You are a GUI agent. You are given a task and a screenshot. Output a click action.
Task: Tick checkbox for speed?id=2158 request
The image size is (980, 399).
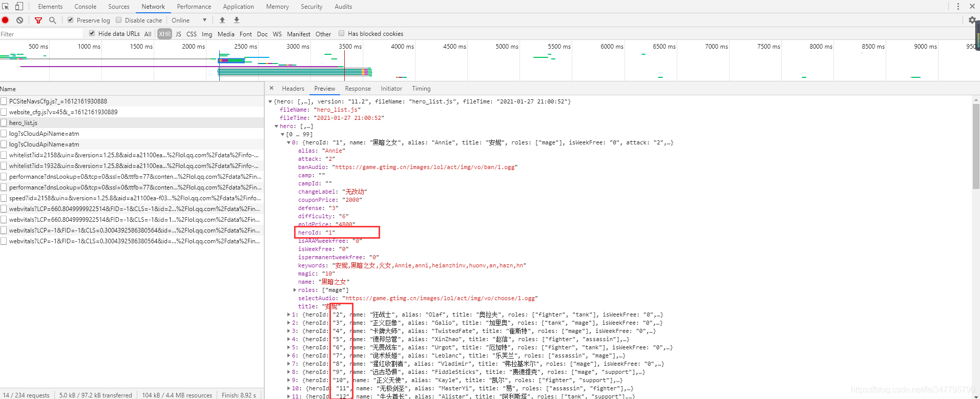point(4,198)
